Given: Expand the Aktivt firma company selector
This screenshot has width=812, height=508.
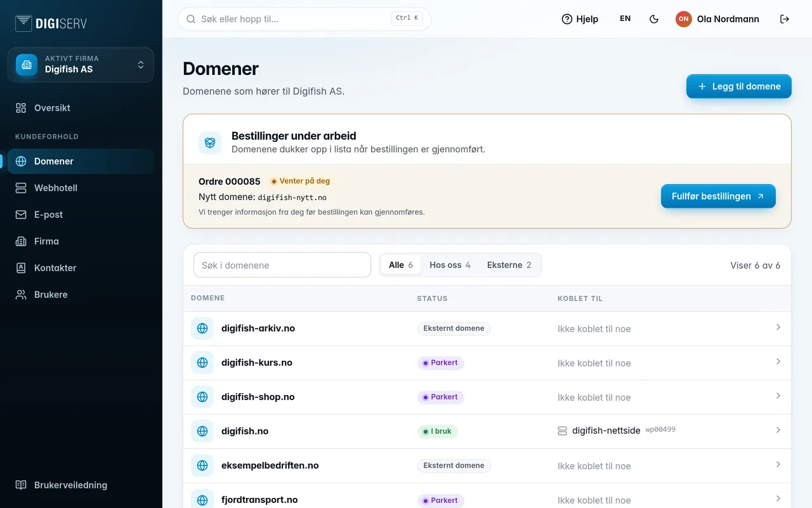Looking at the screenshot, I should click(x=81, y=65).
